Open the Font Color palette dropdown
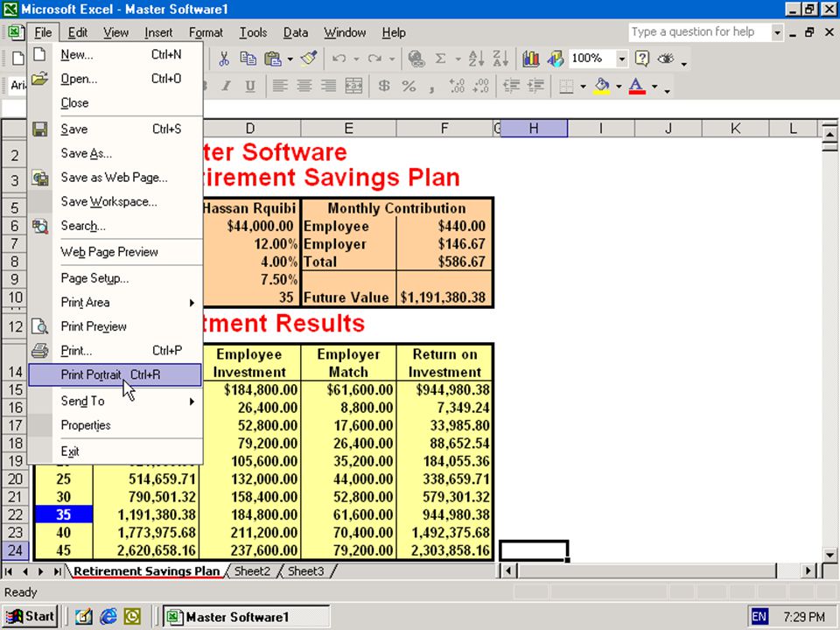The width and height of the screenshot is (840, 630). pos(654,87)
